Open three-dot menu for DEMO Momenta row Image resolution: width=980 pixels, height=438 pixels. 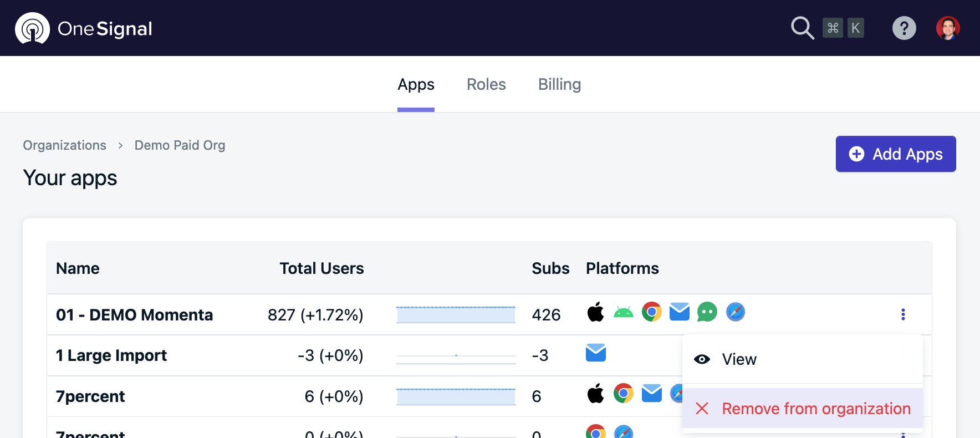pos(903,315)
